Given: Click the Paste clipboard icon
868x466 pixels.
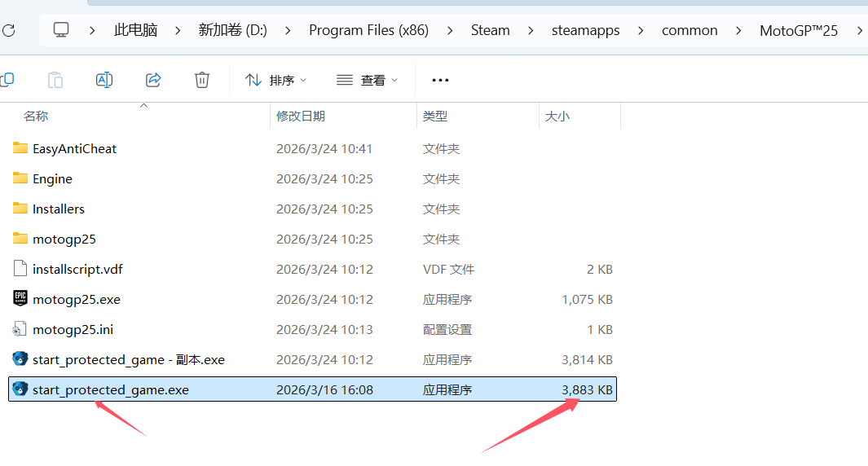Looking at the screenshot, I should tap(55, 80).
